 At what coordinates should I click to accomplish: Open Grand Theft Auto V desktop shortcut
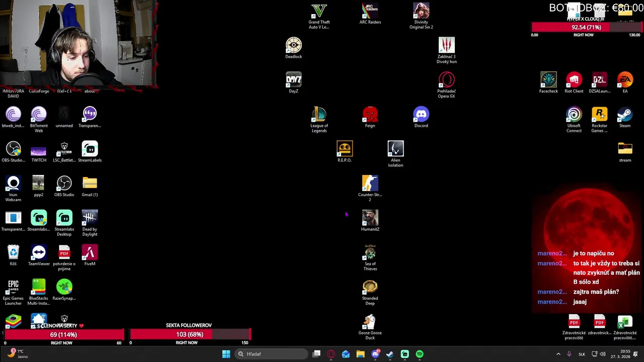pyautogui.click(x=319, y=16)
